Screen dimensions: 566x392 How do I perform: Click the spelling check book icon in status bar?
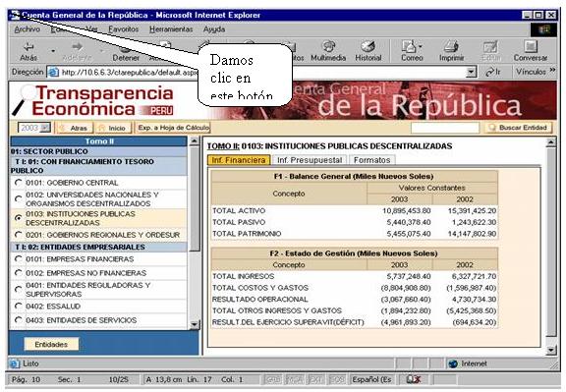[x=414, y=380]
